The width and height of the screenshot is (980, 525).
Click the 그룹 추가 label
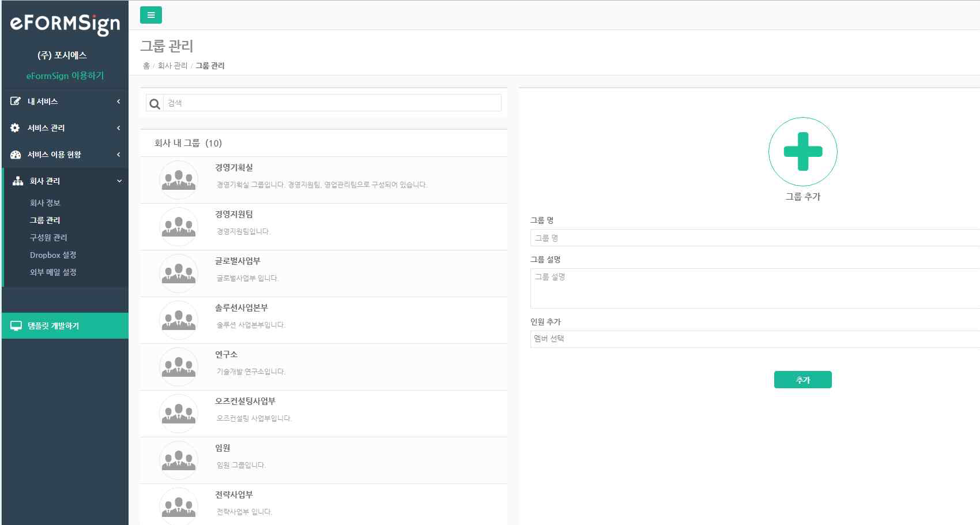[802, 197]
